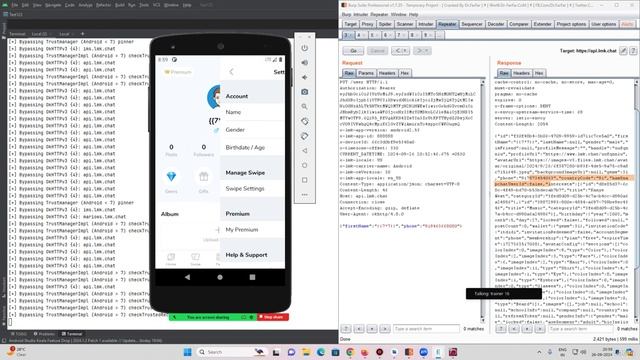Tap the back chevron in phone Settings header
Image resolution: width=640 pixels, height=360 pixels.
231,72
